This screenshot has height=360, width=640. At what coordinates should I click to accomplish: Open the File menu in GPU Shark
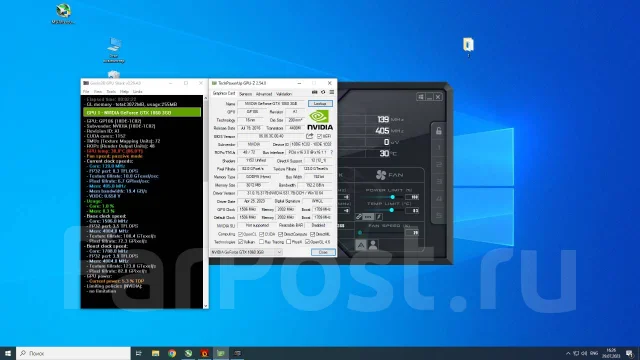[x=86, y=91]
